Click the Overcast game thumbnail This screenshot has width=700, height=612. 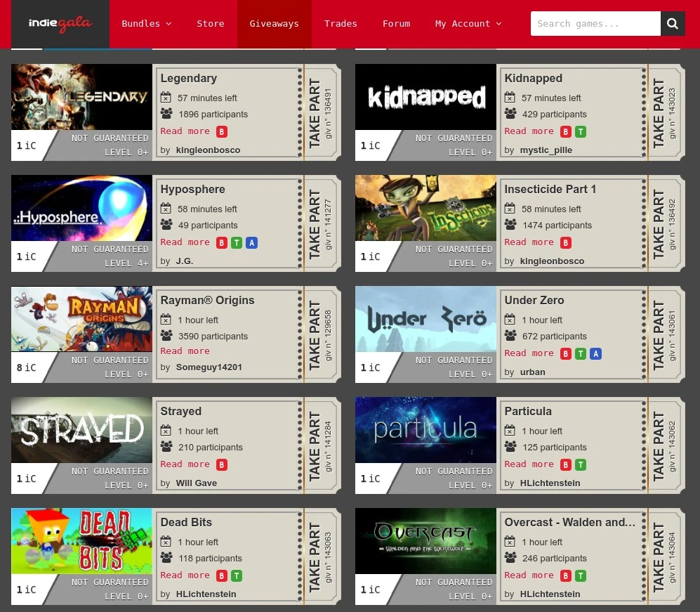(x=426, y=541)
